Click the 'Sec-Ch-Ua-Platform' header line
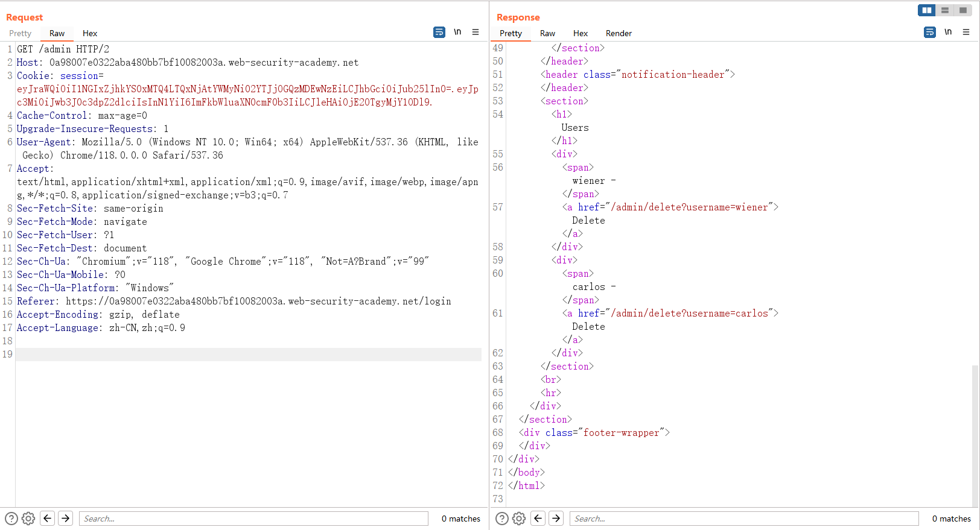Screen dimensions: 980x530 click(95, 288)
